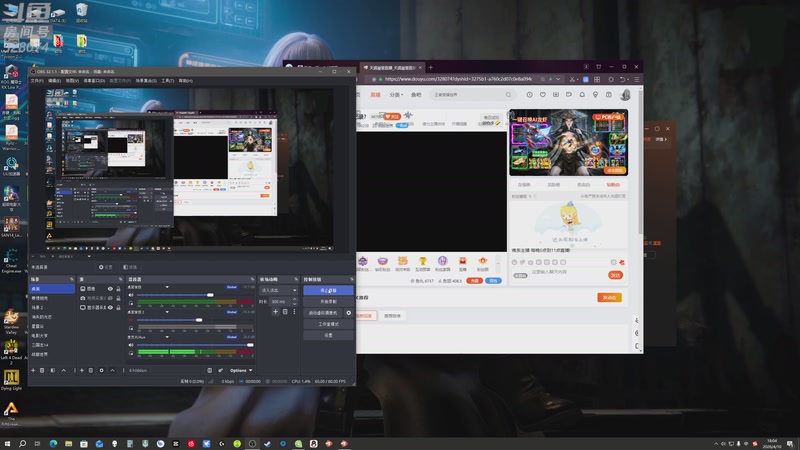Toggle eye visibility of the camera capture source

pyautogui.click(x=110, y=298)
